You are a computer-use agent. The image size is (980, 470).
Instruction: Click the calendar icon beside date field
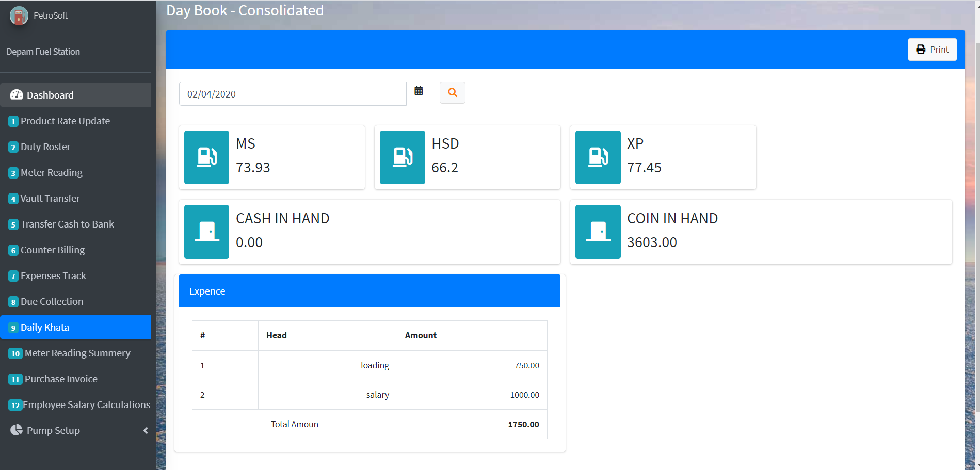[419, 91]
